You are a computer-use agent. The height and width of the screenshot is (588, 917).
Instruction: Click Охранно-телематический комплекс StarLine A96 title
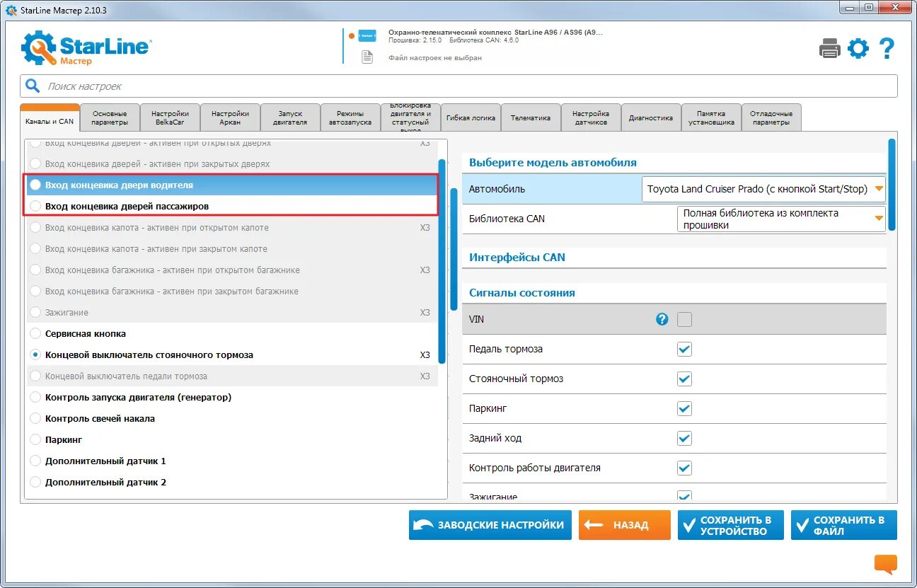tap(495, 33)
